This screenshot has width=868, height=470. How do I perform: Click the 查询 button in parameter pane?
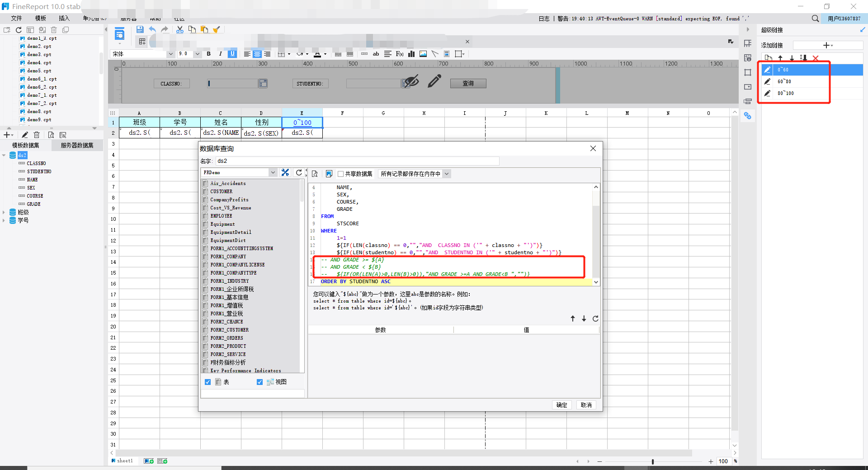tap(468, 83)
